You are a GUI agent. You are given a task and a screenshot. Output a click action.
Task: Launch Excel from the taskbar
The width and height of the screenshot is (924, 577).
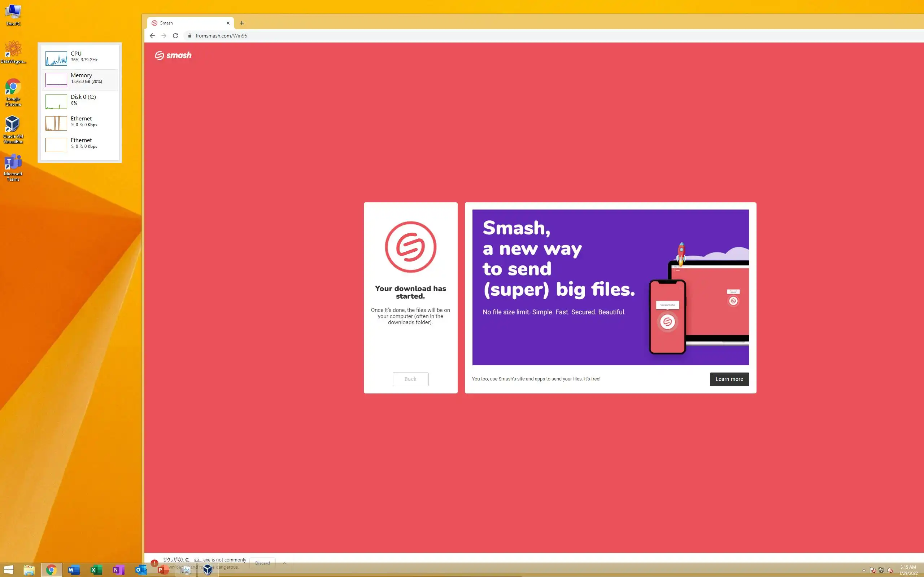(x=96, y=570)
